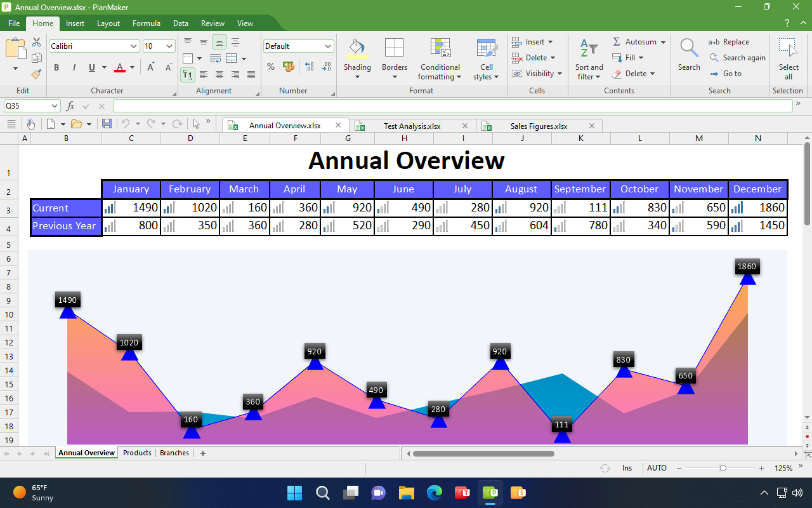
Task: Increase font size with the A+ icon
Action: click(x=151, y=67)
